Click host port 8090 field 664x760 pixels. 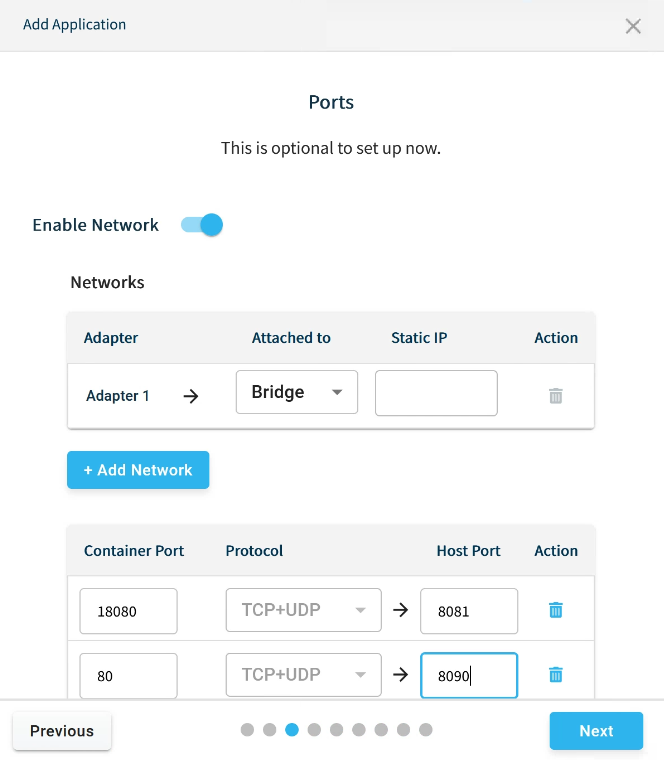[x=469, y=676]
